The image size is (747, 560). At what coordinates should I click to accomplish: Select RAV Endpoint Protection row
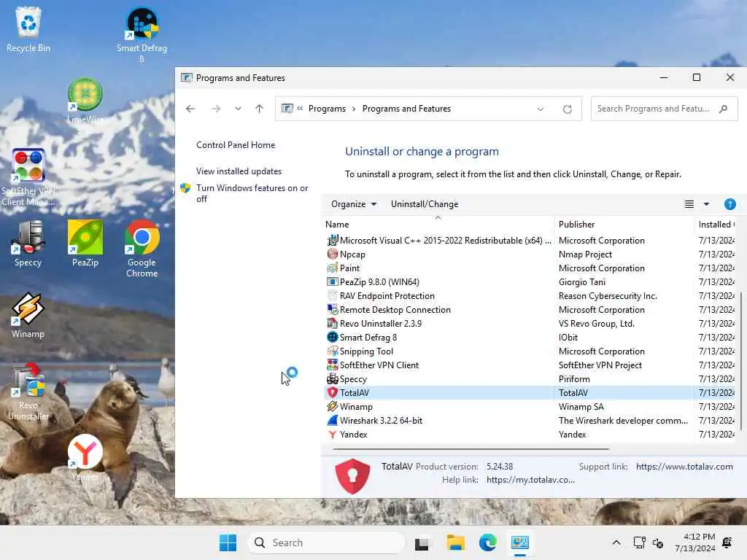click(529, 296)
